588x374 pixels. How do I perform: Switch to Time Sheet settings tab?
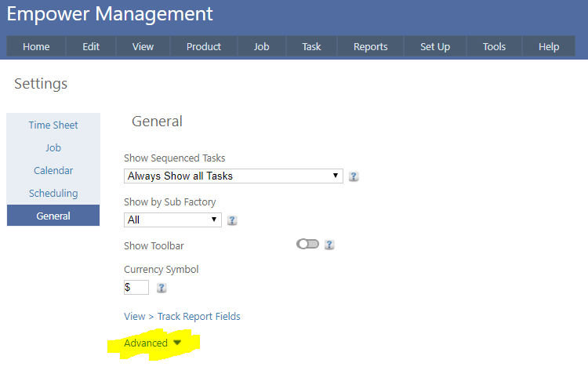pos(53,125)
